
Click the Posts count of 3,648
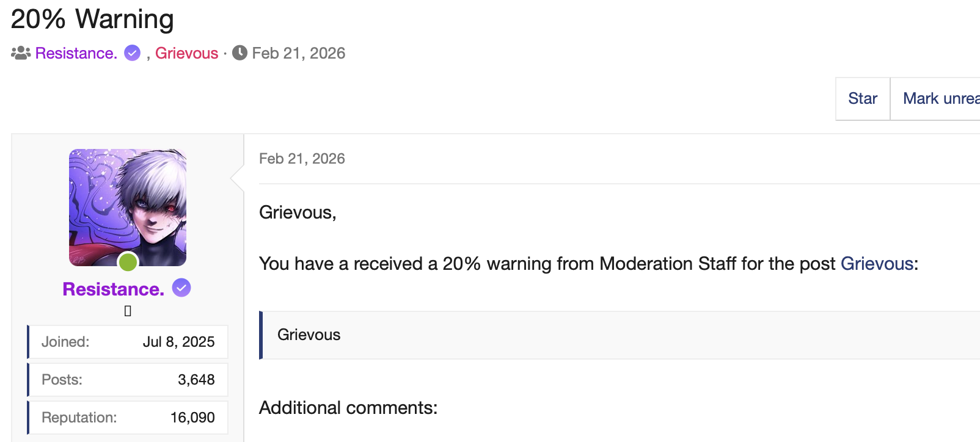point(197,379)
